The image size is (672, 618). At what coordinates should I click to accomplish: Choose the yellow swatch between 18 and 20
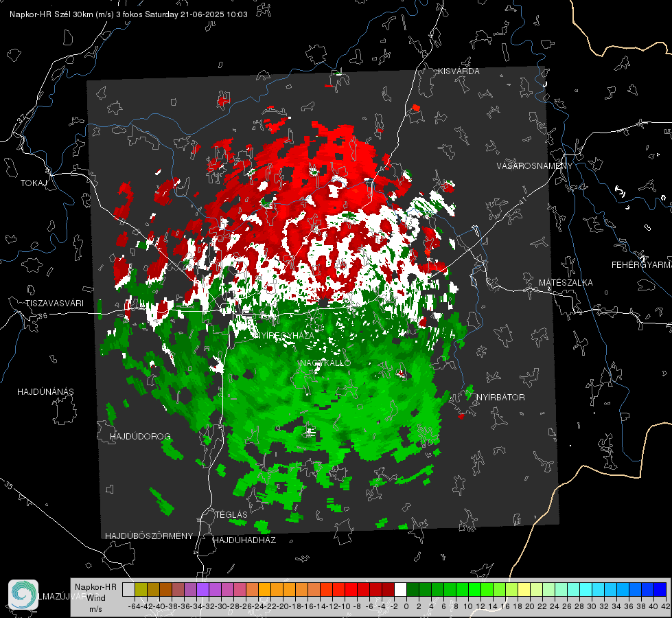[x=524, y=590]
